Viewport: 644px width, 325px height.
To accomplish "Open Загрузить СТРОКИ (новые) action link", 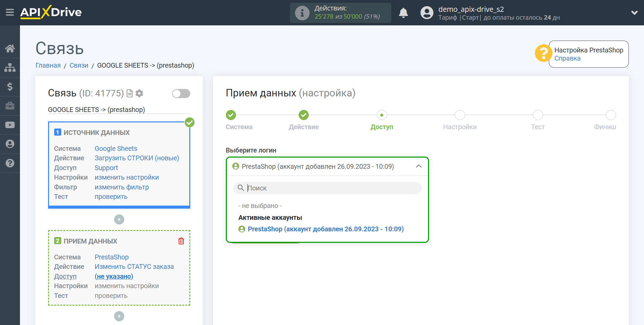I will (x=137, y=158).
